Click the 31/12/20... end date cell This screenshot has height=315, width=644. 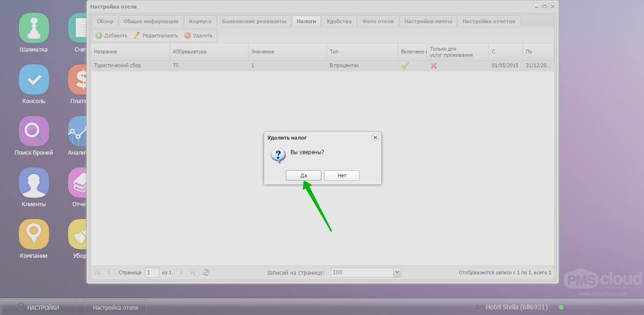coord(538,66)
